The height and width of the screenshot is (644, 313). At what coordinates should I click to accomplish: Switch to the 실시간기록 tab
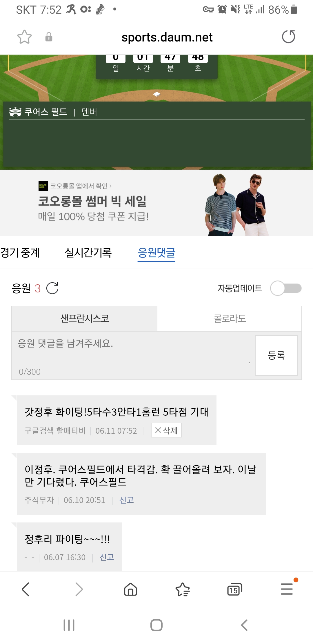[88, 253]
